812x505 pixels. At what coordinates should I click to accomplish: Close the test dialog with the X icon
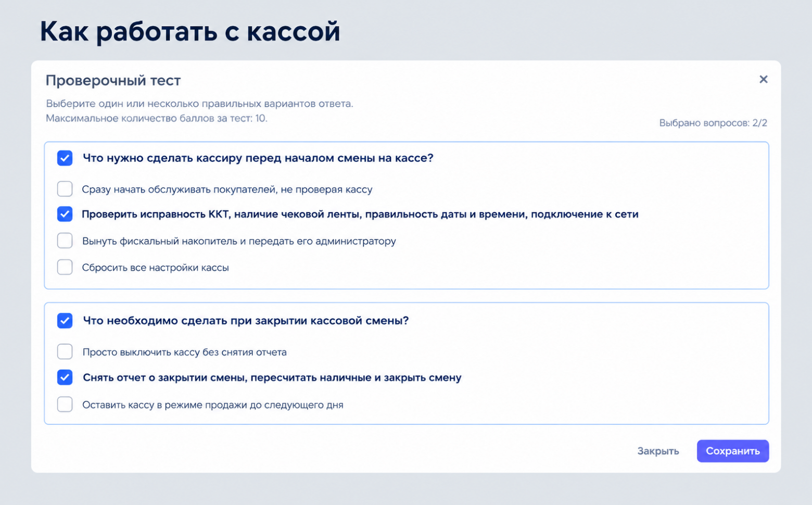click(763, 79)
